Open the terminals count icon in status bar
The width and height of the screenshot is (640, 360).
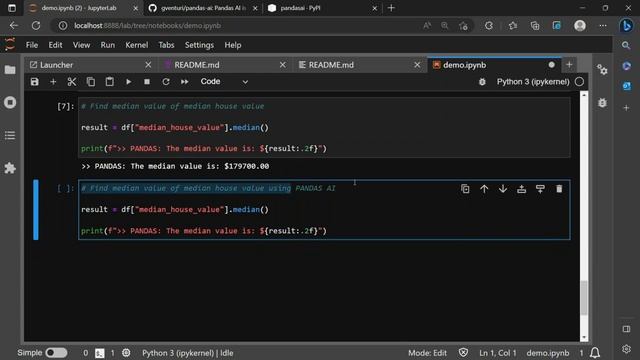(100, 353)
